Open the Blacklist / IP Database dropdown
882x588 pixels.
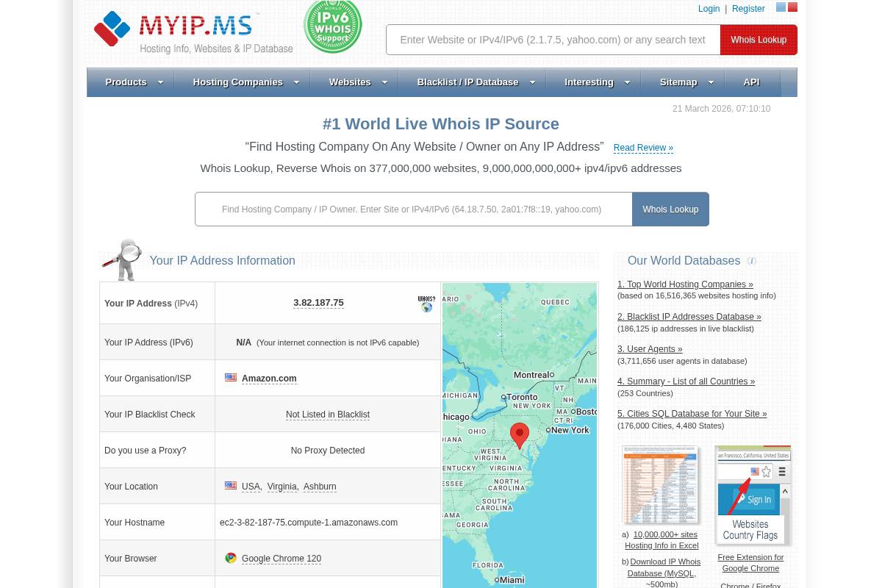tap(467, 82)
